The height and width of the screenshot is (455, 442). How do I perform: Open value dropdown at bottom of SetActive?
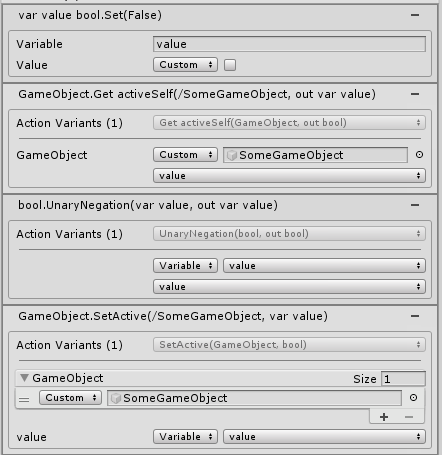point(324,437)
